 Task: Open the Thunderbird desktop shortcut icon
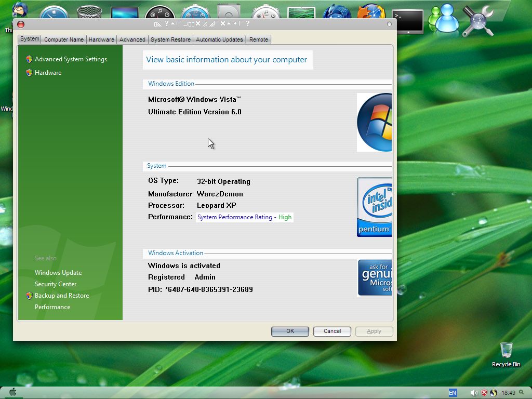(20, 9)
